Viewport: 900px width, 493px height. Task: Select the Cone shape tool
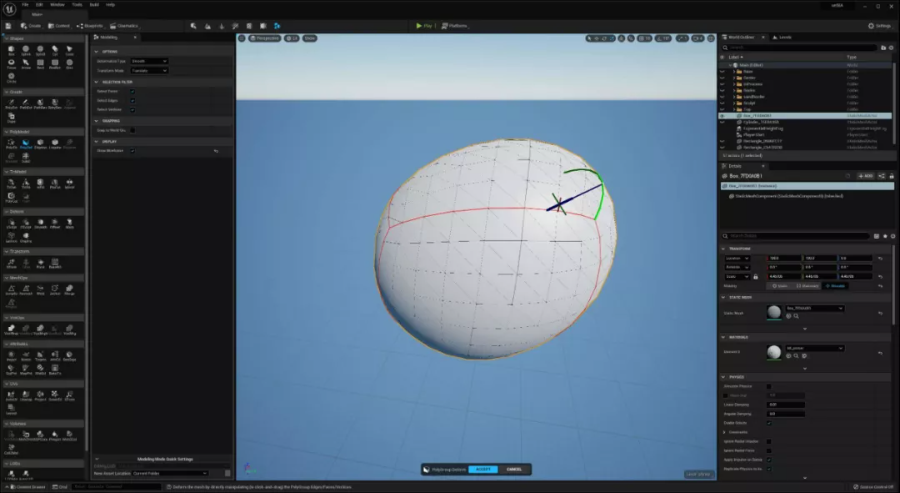[69, 51]
